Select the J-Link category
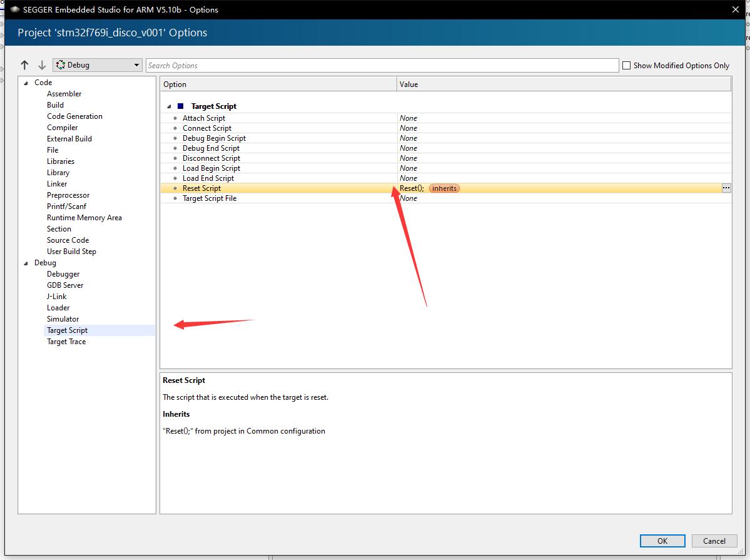 (x=56, y=297)
